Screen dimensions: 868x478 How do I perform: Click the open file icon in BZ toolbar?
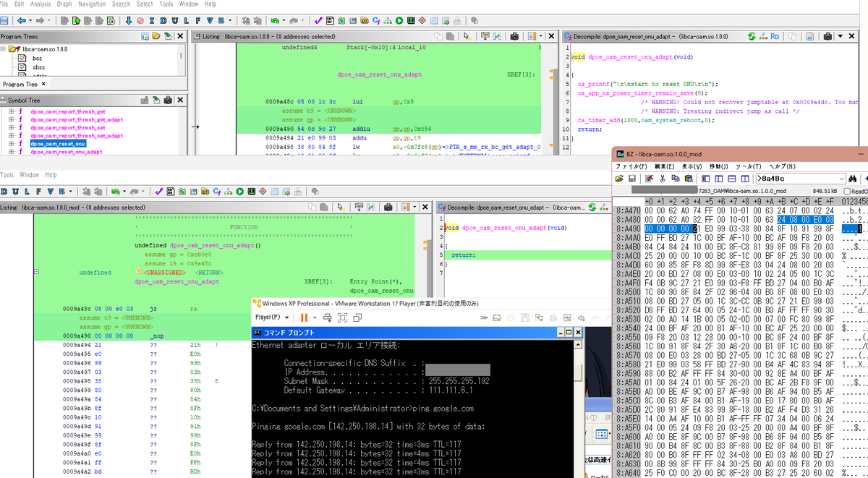620,178
